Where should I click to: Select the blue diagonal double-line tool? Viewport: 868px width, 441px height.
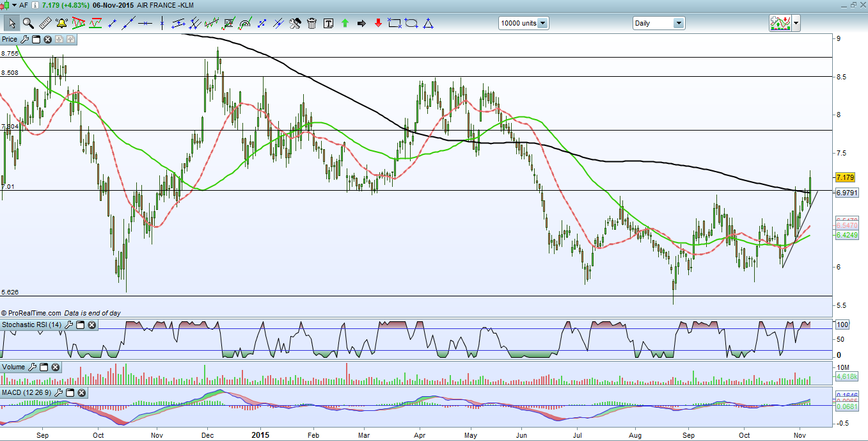coord(278,24)
